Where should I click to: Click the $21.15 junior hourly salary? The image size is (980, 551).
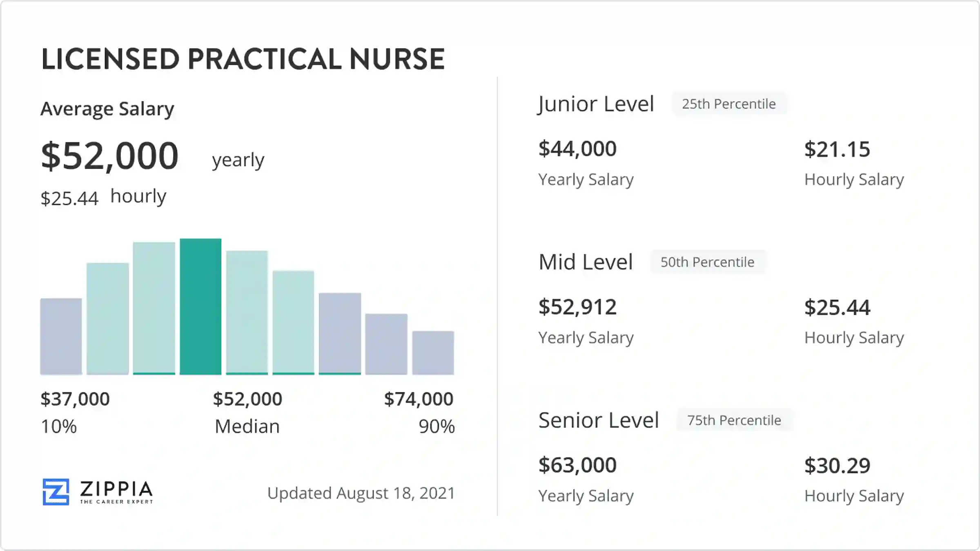837,149
